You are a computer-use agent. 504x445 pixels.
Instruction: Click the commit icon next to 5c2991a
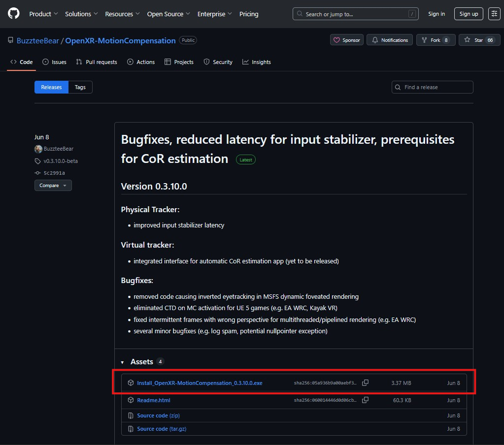pyautogui.click(x=37, y=173)
